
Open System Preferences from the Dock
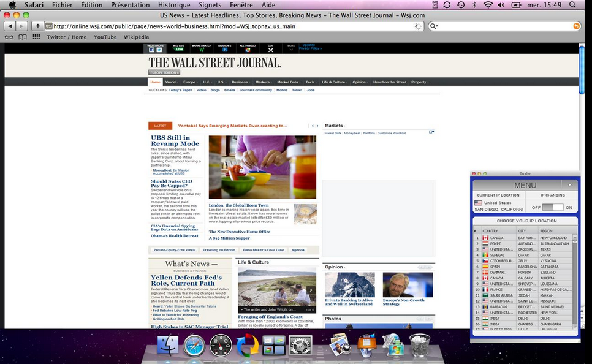coord(300,345)
